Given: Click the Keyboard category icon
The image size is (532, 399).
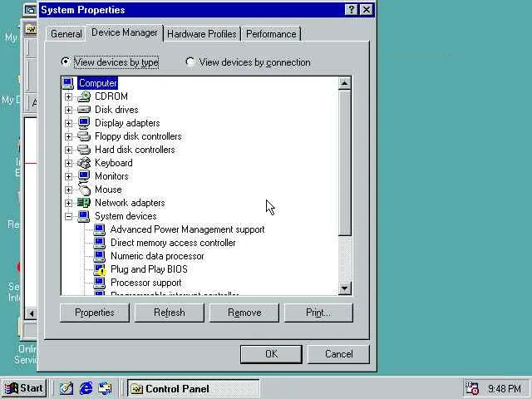Looking at the screenshot, I should (x=84, y=163).
